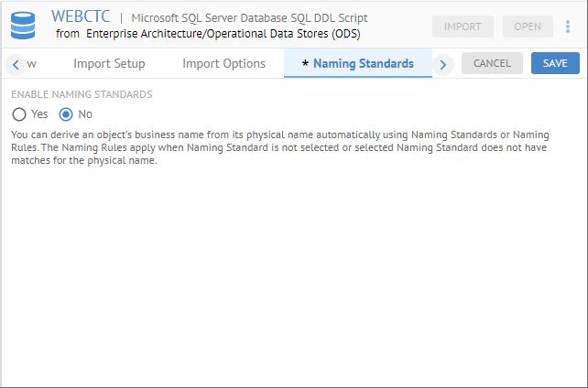Click the partially hidden tab ending in 'w'
Screen dimensions: 588x388
click(x=32, y=64)
